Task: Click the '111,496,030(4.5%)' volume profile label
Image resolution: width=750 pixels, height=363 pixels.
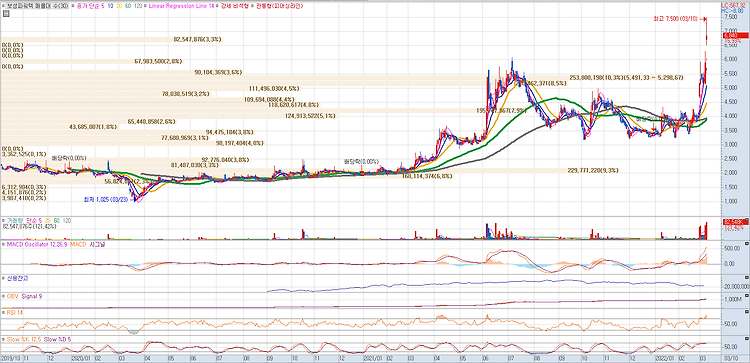Action: coord(274,88)
